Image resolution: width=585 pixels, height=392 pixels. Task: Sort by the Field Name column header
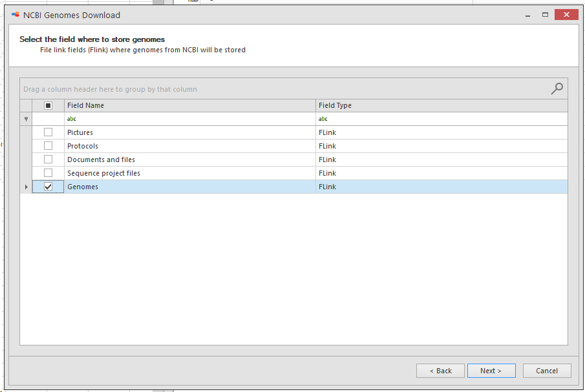[x=190, y=105]
